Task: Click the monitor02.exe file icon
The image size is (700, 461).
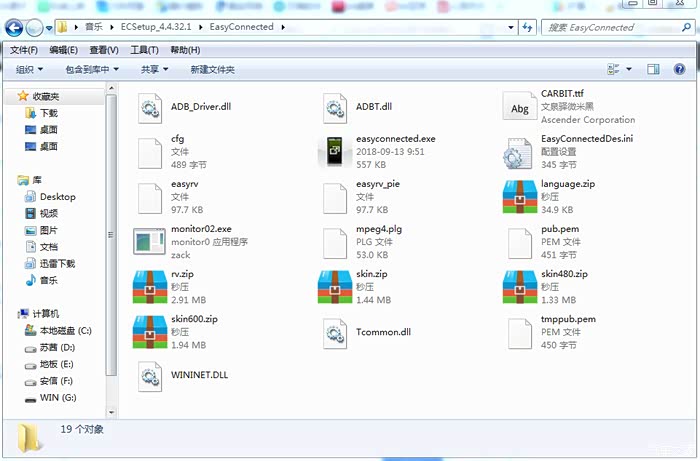Action: (x=149, y=241)
